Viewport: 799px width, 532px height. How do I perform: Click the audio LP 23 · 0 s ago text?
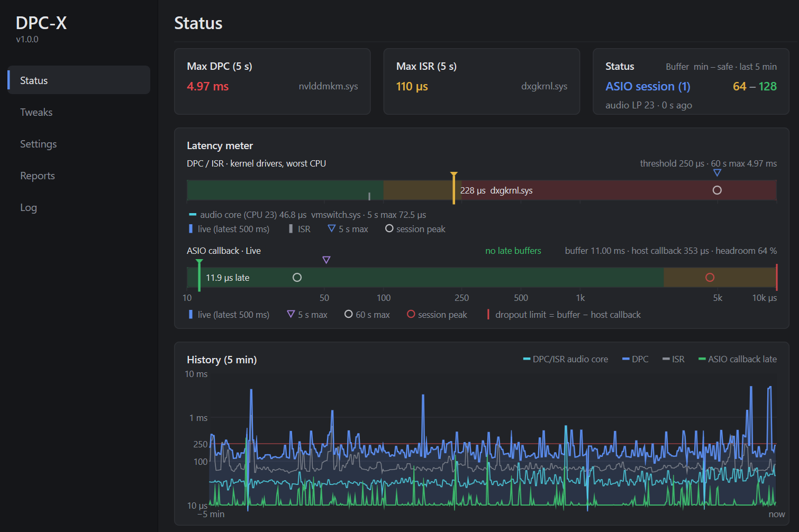(x=649, y=105)
